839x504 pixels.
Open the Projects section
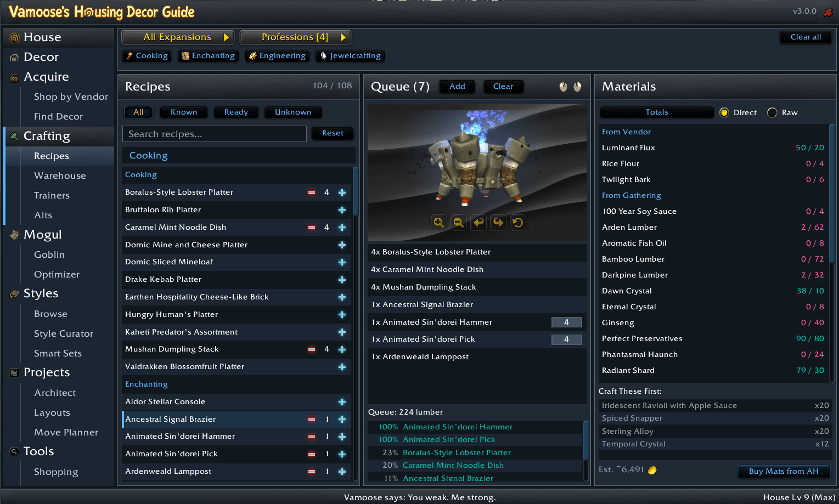59,372
